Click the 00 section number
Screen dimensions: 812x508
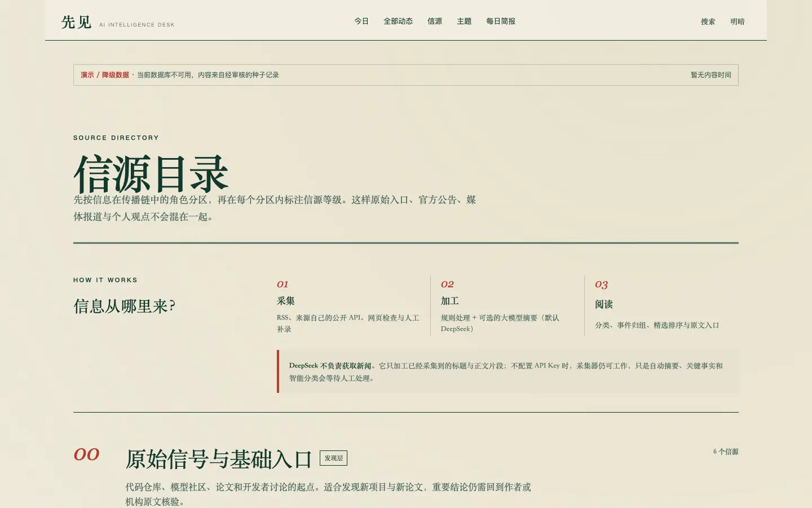click(87, 454)
